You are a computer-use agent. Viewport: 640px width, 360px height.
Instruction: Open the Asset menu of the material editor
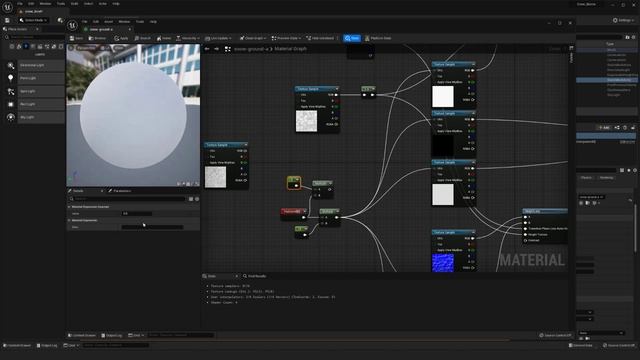coord(109,22)
